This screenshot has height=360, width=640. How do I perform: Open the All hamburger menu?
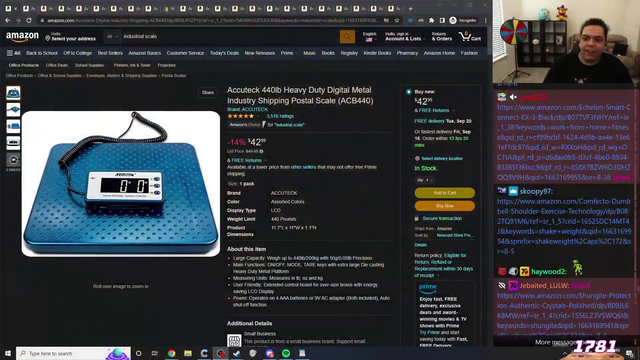(x=13, y=53)
